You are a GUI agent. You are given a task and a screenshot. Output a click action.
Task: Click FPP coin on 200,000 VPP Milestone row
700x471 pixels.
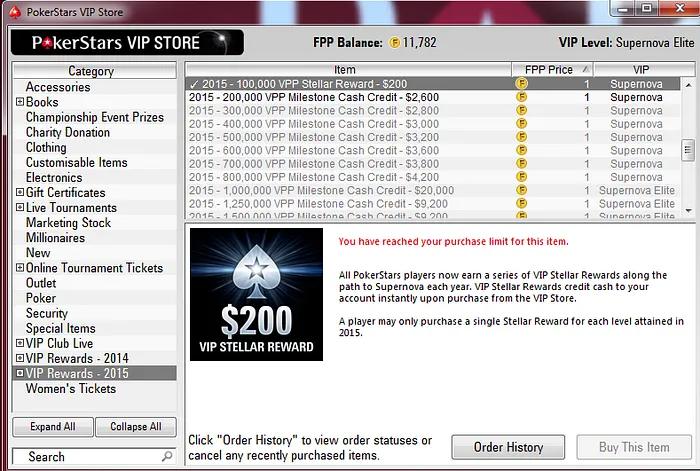521,97
